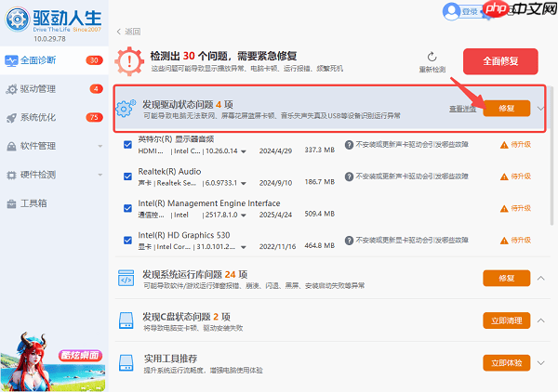Image resolution: width=558 pixels, height=392 pixels.
Task: Click 待升级 warning on Realtek(R) Audio row
Action: pos(515,176)
